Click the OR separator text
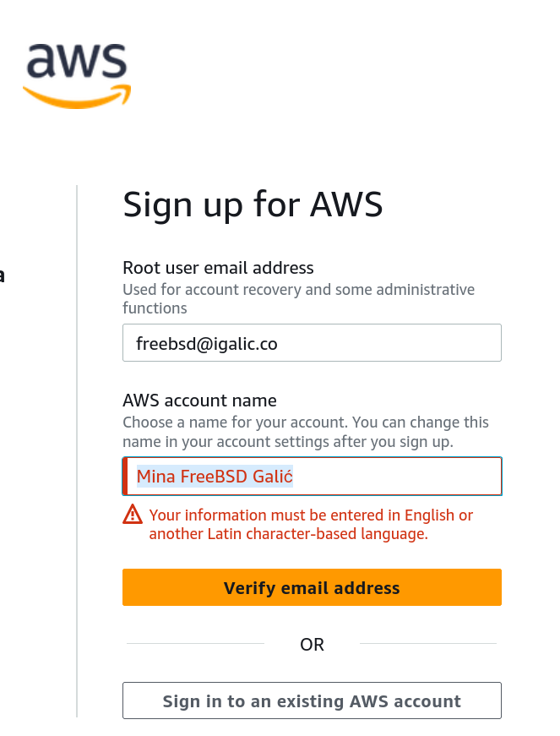The height and width of the screenshot is (736, 560). [x=312, y=645]
